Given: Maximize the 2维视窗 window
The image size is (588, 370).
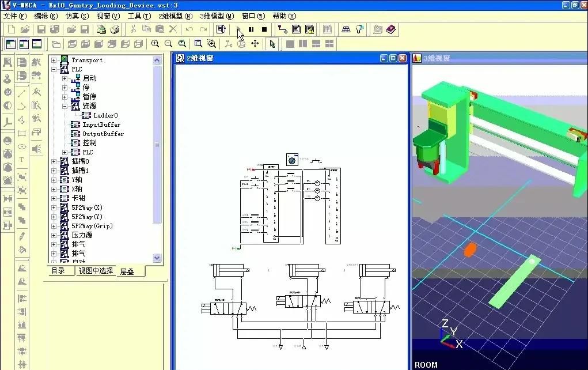Looking at the screenshot, I should tap(393, 58).
